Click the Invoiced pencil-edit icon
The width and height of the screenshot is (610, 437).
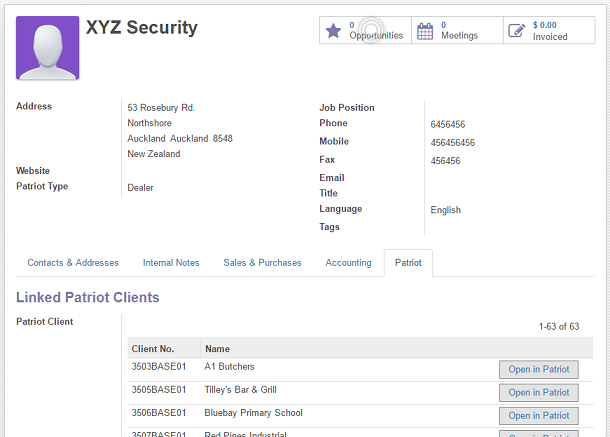pos(517,31)
